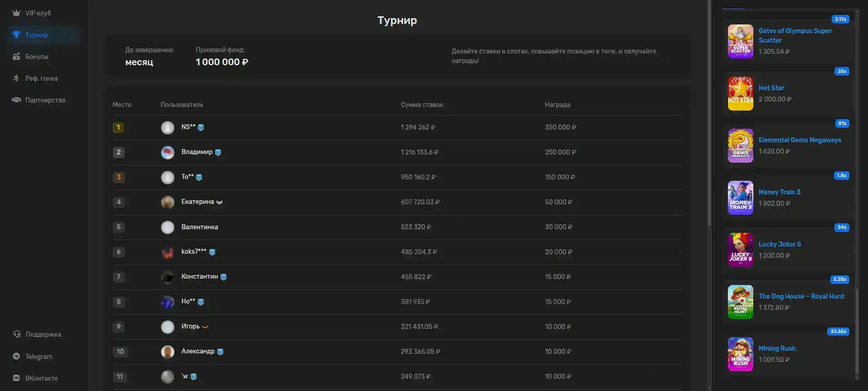The image size is (868, 391).
Task: Open The Dog House – Royal Hunt link
Action: [x=801, y=296]
